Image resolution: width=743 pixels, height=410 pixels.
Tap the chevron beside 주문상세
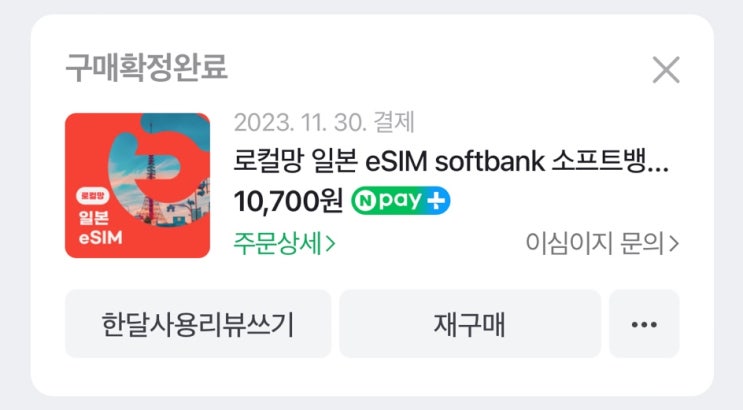point(330,244)
